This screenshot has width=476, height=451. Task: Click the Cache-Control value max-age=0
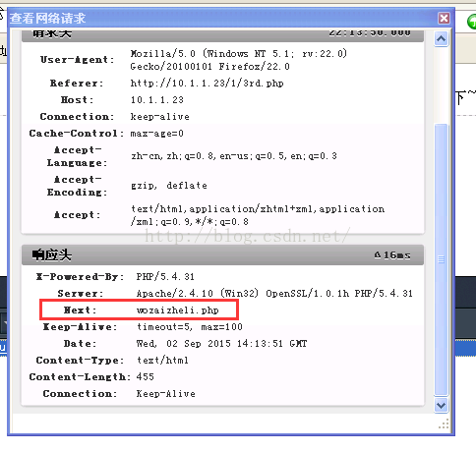(x=156, y=134)
